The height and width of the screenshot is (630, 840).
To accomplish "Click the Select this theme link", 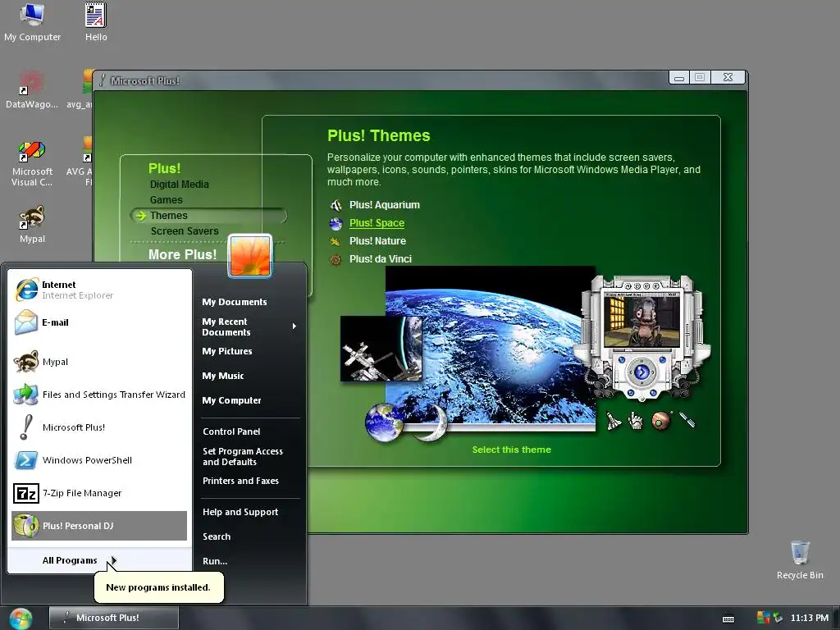I will coord(512,450).
